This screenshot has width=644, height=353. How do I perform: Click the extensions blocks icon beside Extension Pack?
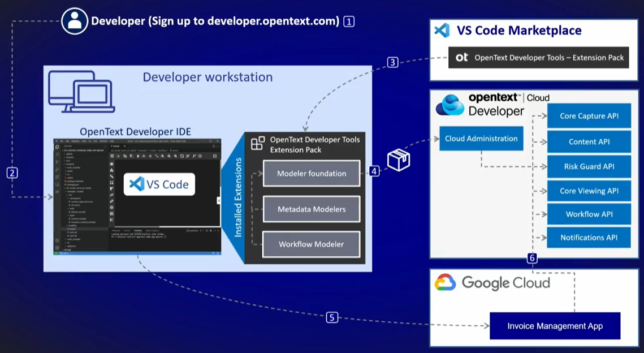point(258,144)
